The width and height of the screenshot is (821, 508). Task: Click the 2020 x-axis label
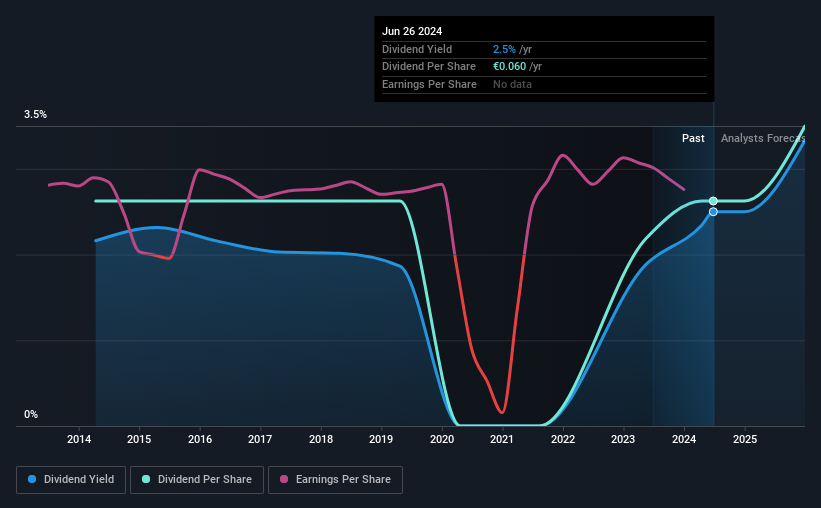tap(442, 439)
